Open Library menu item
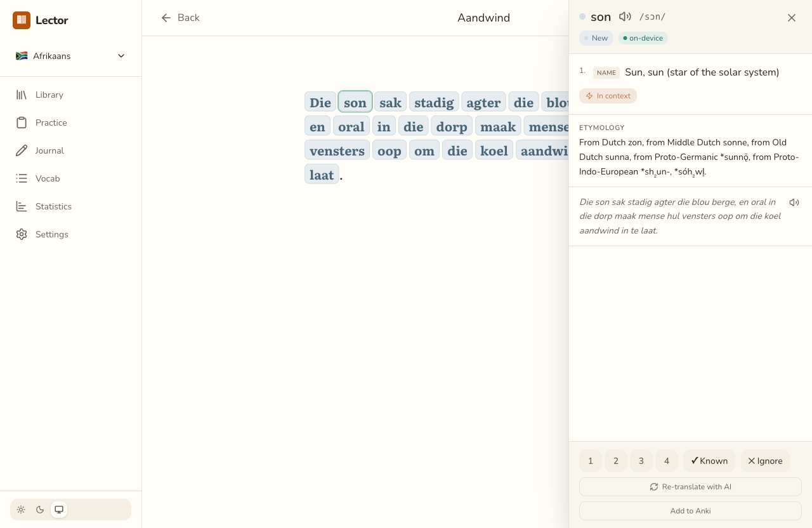 click(x=71, y=95)
